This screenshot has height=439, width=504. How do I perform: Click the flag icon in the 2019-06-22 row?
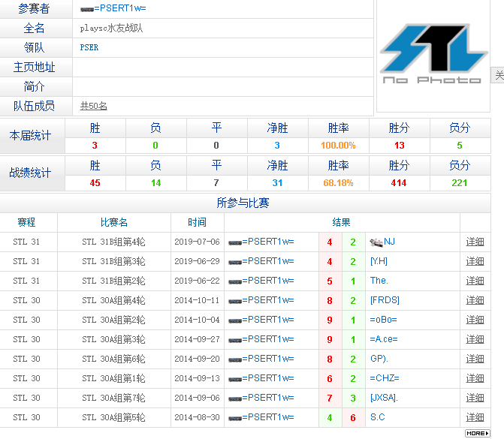pyautogui.click(x=235, y=282)
